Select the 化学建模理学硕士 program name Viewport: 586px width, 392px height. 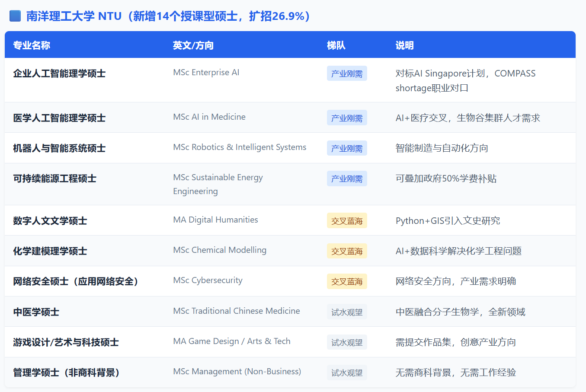[50, 251]
